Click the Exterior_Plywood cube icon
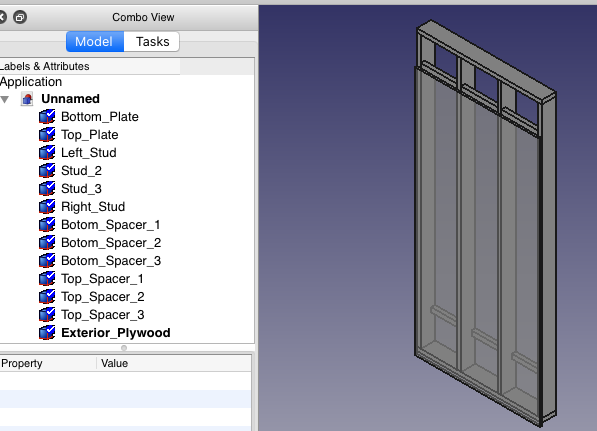Viewport: 597px width, 431px height. [47, 332]
